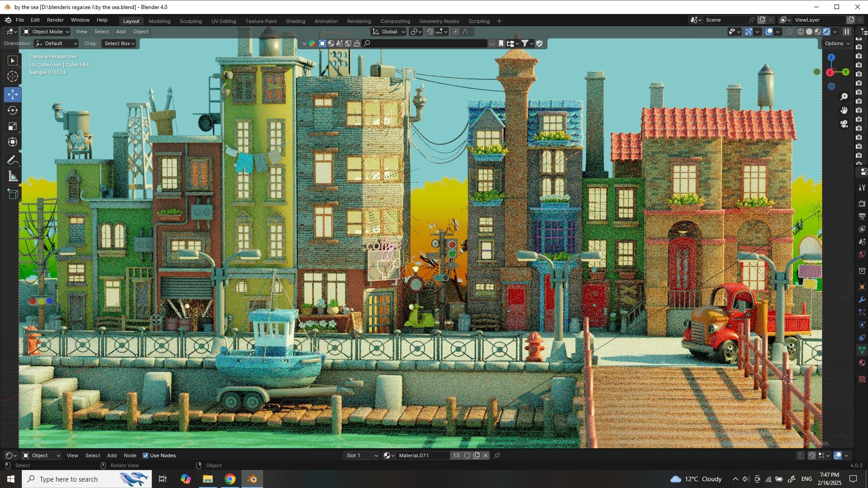Image resolution: width=868 pixels, height=488 pixels.
Task: Open the Render properties tab
Action: (x=862, y=204)
